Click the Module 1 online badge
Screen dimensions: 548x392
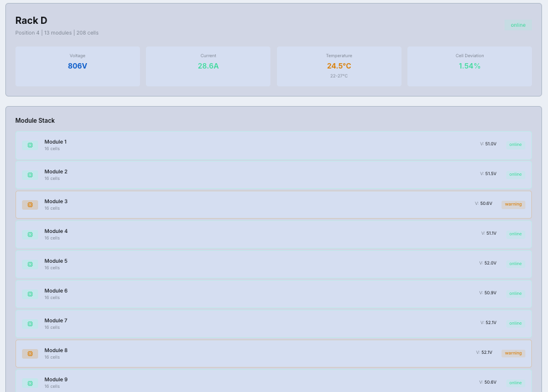[515, 144]
